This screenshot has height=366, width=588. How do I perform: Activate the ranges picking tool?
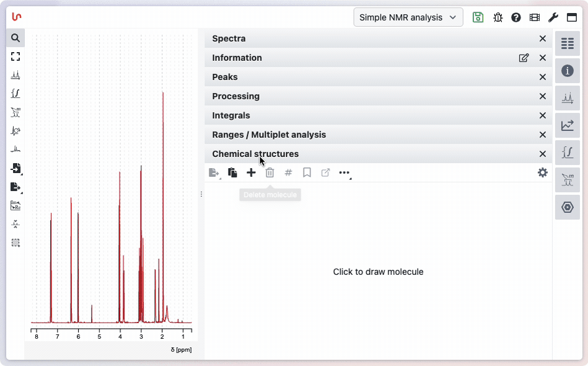tap(15, 112)
